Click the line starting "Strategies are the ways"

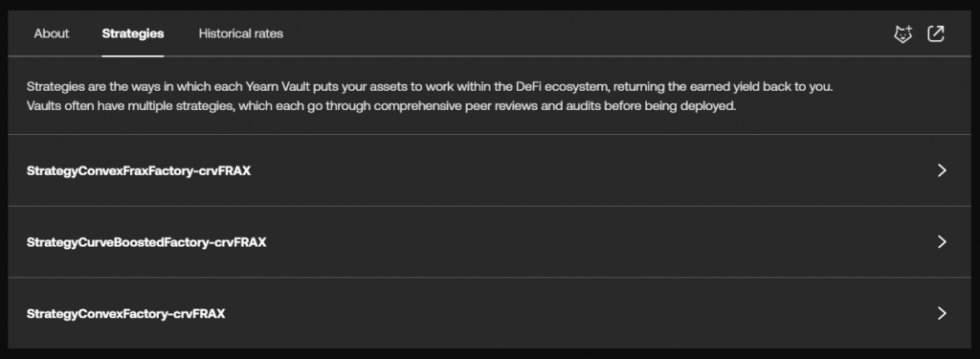(430, 87)
